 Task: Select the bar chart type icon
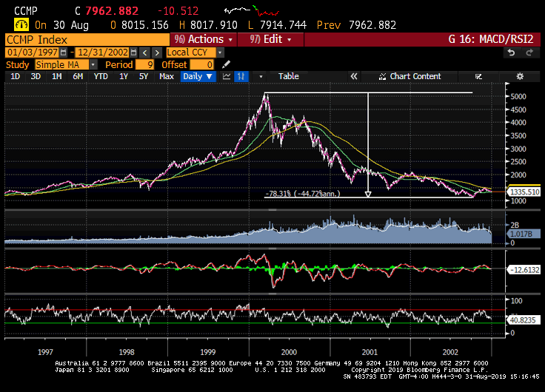click(241, 76)
